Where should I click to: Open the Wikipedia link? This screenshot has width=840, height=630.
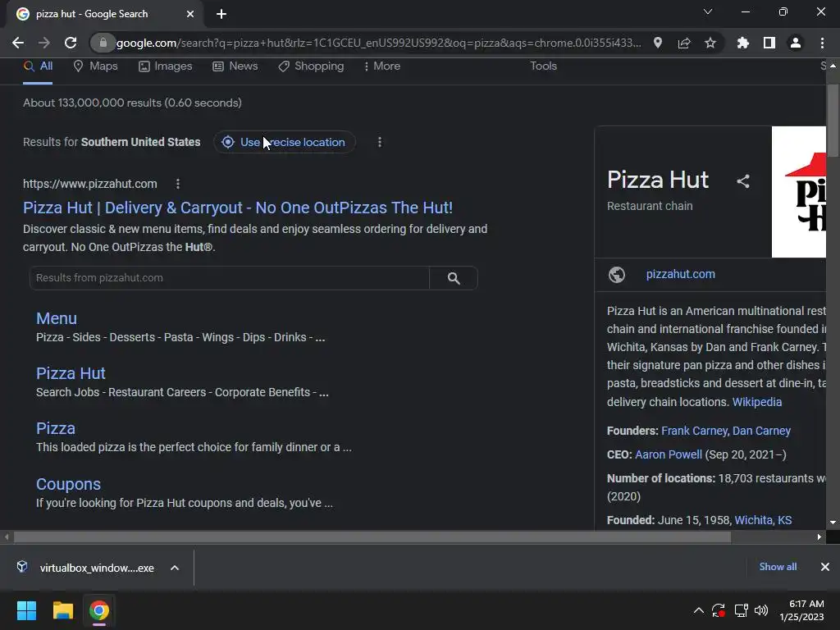[x=756, y=402]
